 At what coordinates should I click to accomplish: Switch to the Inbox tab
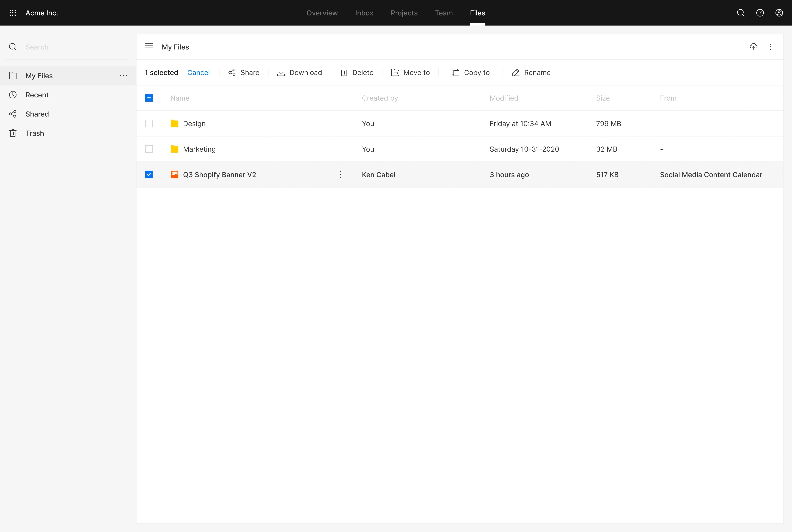[x=364, y=13]
